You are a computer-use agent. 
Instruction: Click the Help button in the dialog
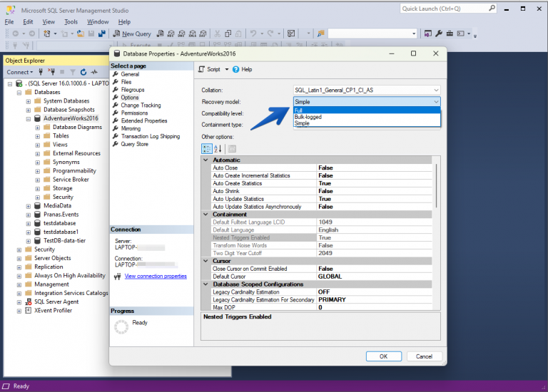(243, 69)
